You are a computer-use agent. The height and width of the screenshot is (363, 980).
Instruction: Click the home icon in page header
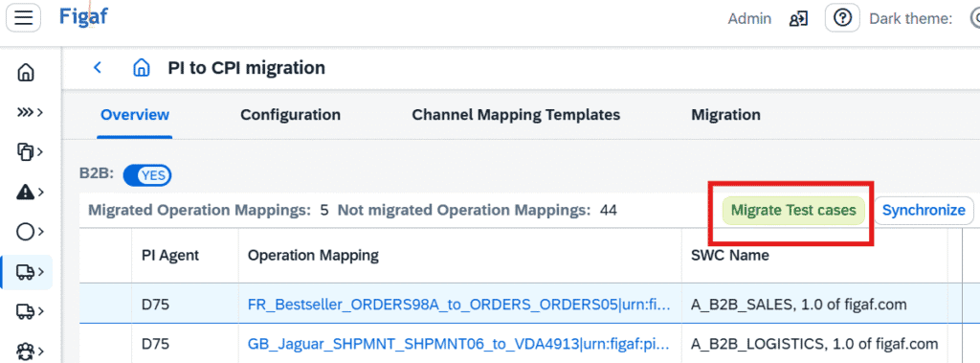142,68
